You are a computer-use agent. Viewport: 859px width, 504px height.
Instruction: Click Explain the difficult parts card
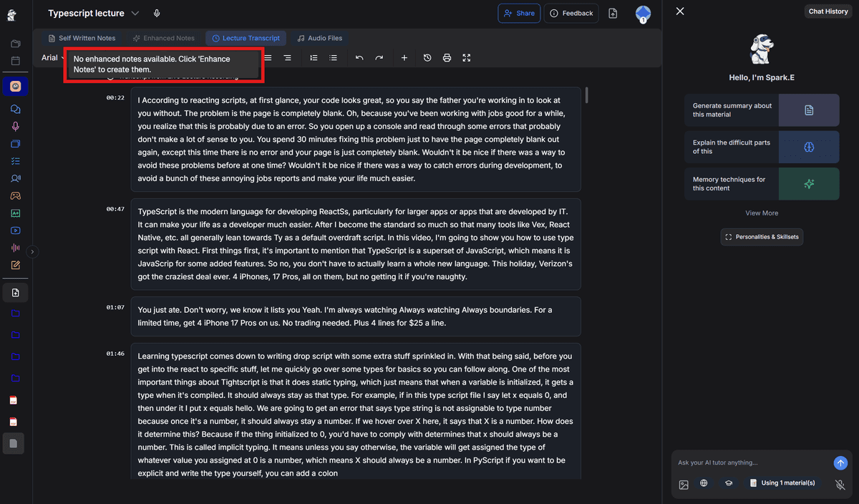[762, 147]
